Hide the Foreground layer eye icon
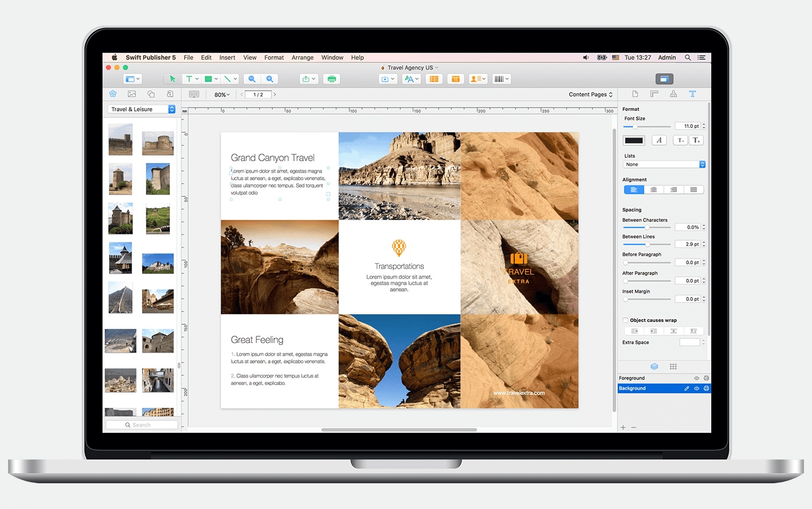 click(x=696, y=378)
